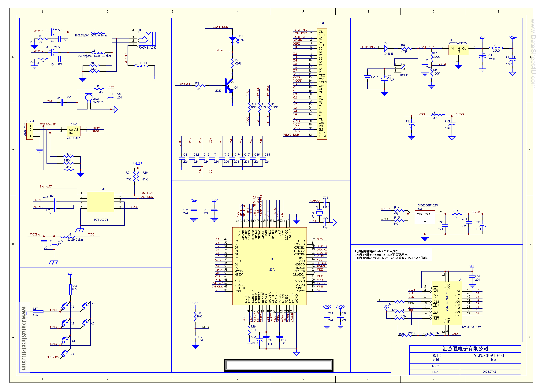Click the 'FMVCC' label above R9 and R10
Screen dimensions: 555x392
(x=138, y=163)
